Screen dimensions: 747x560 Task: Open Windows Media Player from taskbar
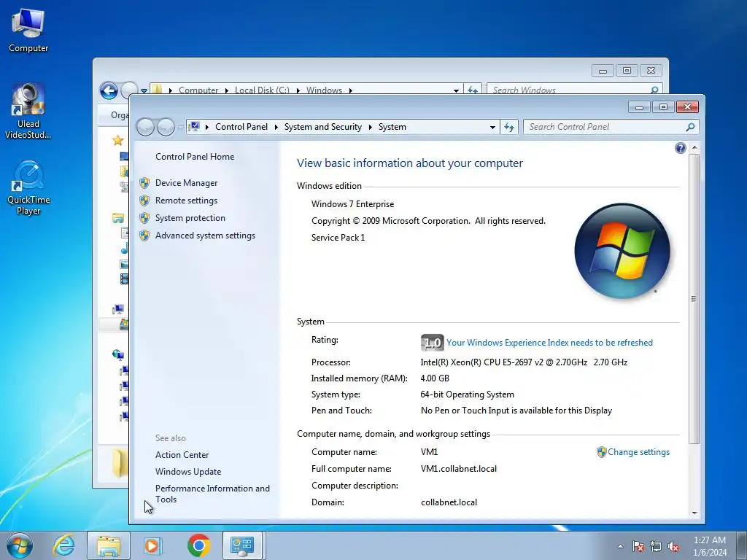point(153,545)
